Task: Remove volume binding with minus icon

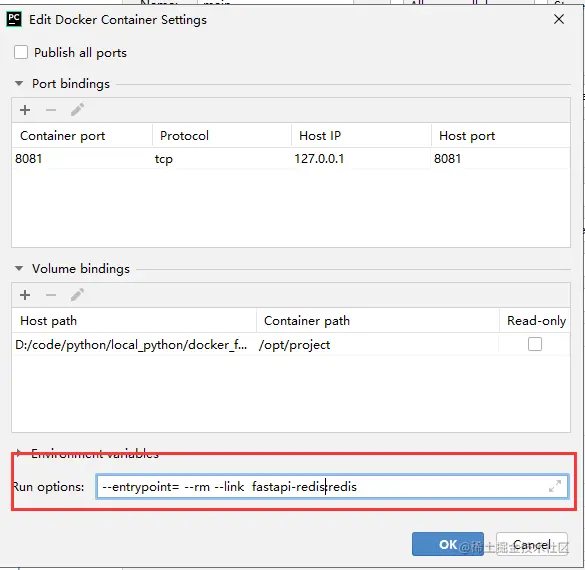Action: pyautogui.click(x=51, y=295)
